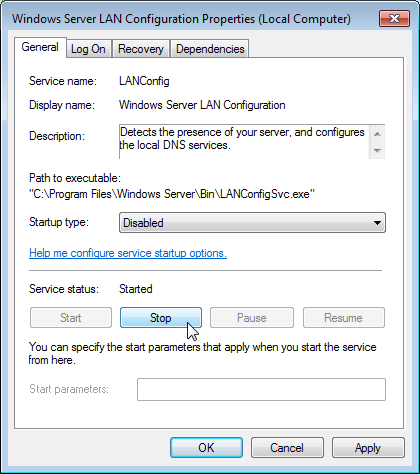Image resolution: width=420 pixels, height=474 pixels.
Task: Click the disabled Pause button
Action: tap(252, 318)
